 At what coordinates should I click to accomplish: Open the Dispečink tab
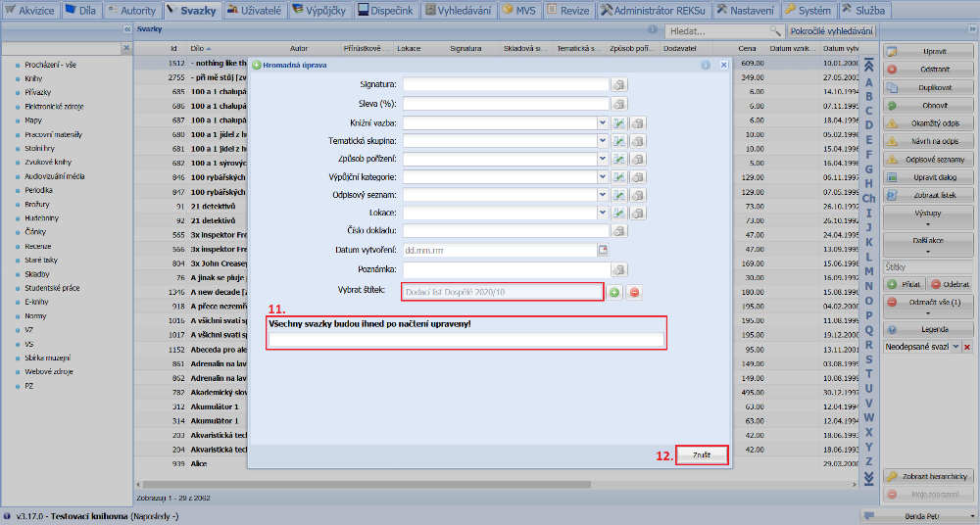tap(384, 10)
